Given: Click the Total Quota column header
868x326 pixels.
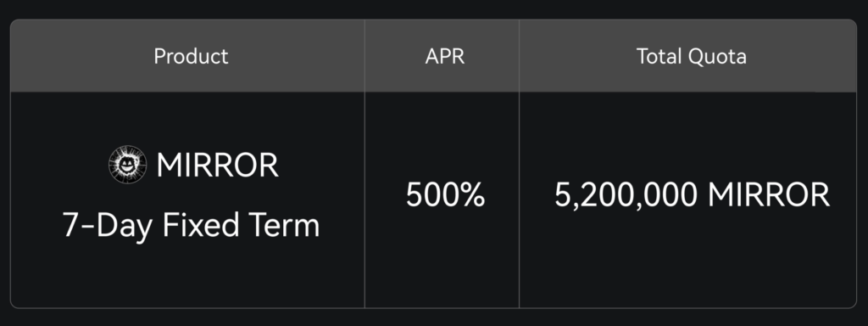Looking at the screenshot, I should click(692, 56).
